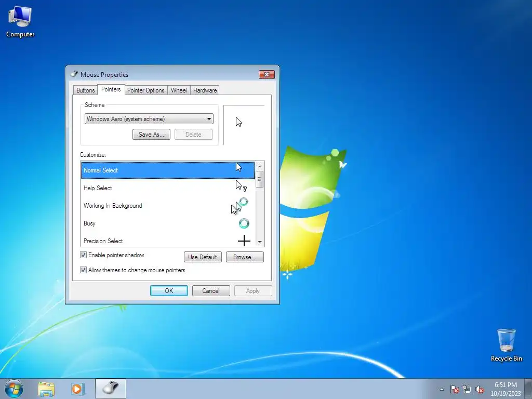Launch Windows Media Player from the taskbar
532x399 pixels.
(x=77, y=389)
